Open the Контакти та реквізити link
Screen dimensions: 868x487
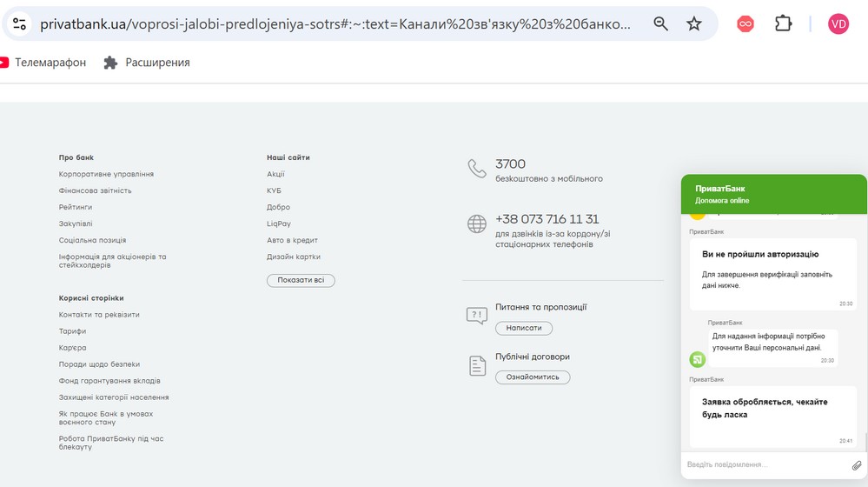click(99, 315)
